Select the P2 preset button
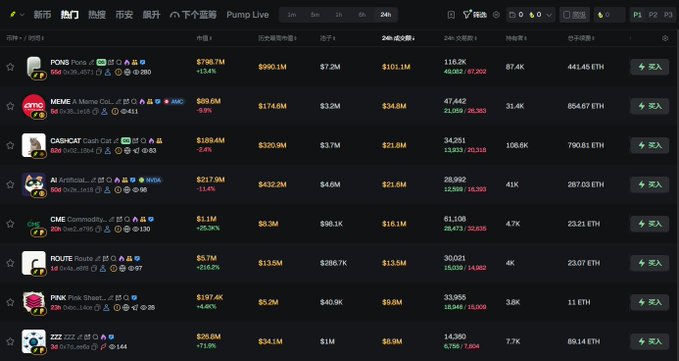Screen dimensions: 679x361 (x=653, y=15)
